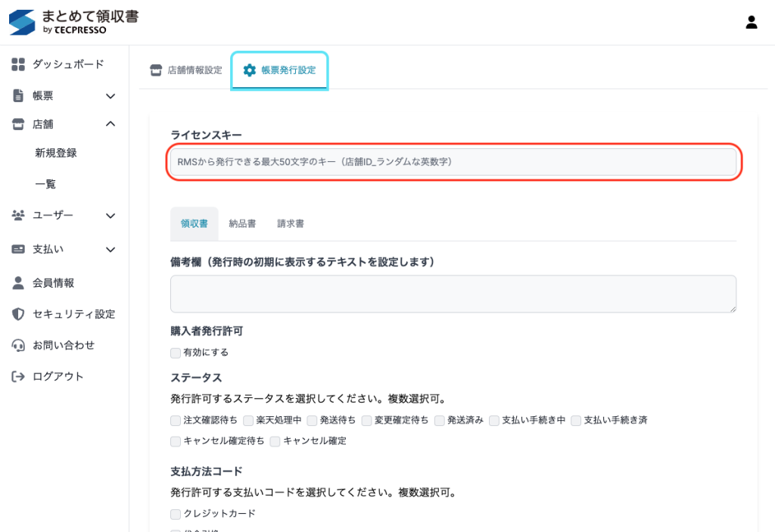Switch to the 納品書 tab
This screenshot has width=775, height=532.
click(x=242, y=224)
